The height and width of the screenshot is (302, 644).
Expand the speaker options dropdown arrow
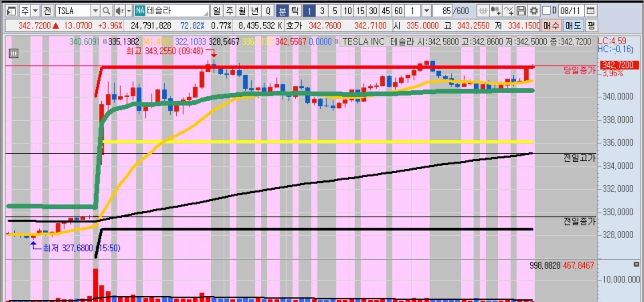pyautogui.click(x=129, y=10)
